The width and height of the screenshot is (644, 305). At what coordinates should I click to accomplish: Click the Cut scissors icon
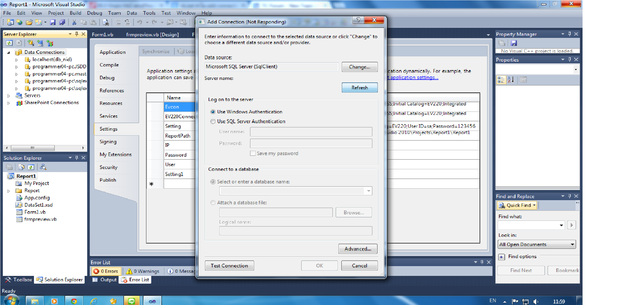click(x=74, y=22)
